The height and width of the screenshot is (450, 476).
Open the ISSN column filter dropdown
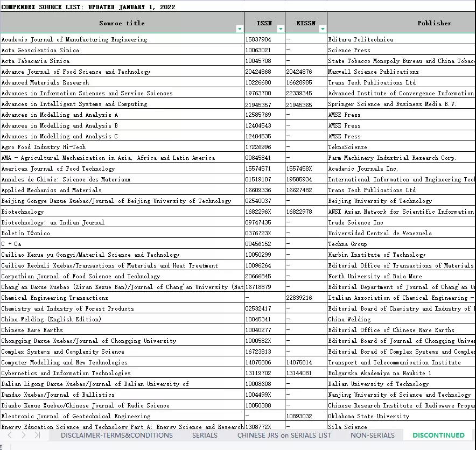point(281,29)
